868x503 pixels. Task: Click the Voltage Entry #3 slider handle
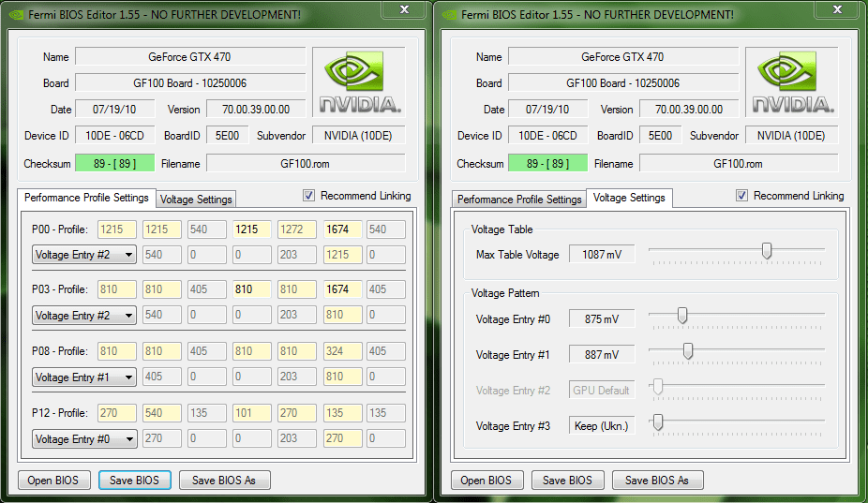[658, 422]
